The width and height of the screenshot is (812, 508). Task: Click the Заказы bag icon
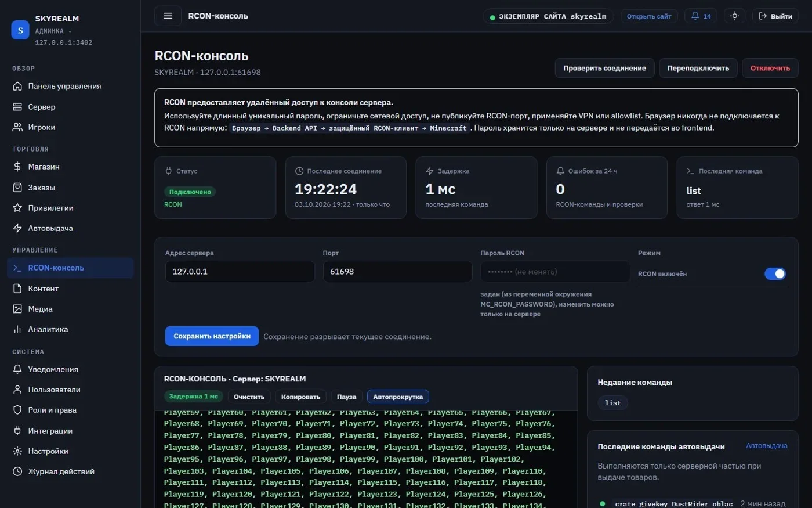(17, 188)
